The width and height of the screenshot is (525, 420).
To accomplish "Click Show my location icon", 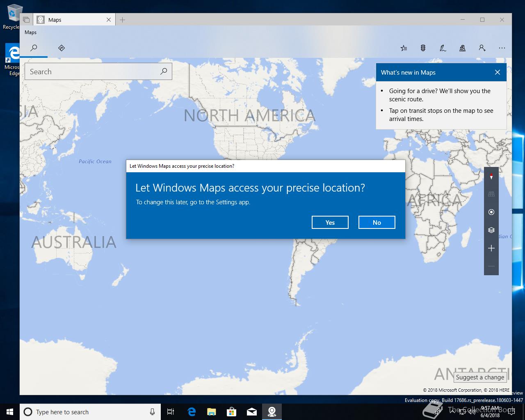I will point(491,212).
